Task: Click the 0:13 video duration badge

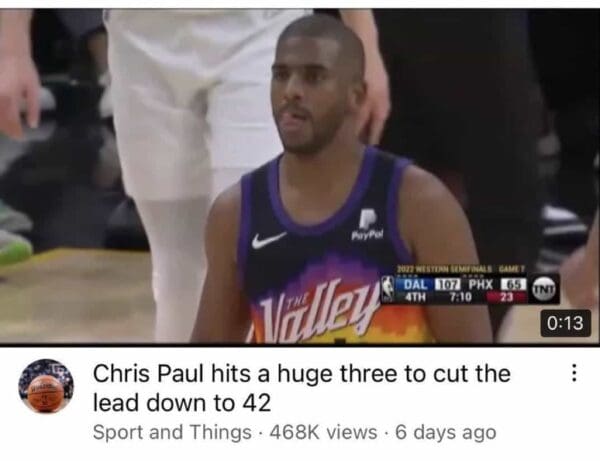Action: 565,323
